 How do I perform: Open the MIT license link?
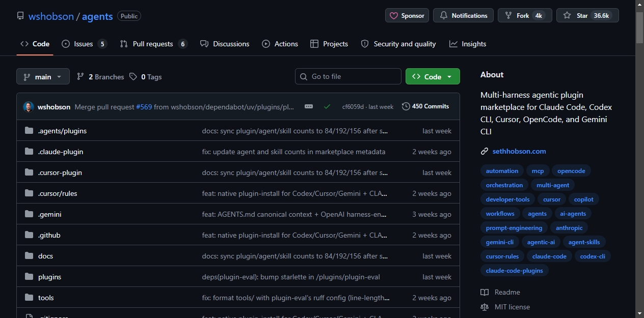pyautogui.click(x=505, y=307)
